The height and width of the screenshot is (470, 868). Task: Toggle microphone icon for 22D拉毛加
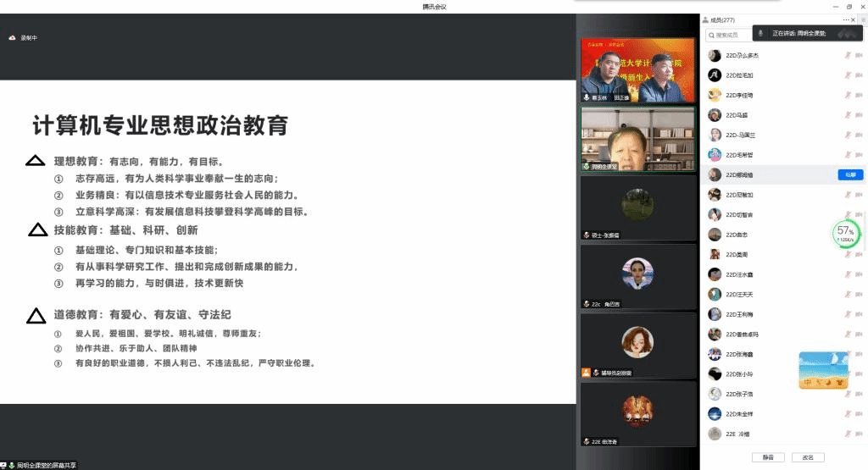tap(847, 75)
